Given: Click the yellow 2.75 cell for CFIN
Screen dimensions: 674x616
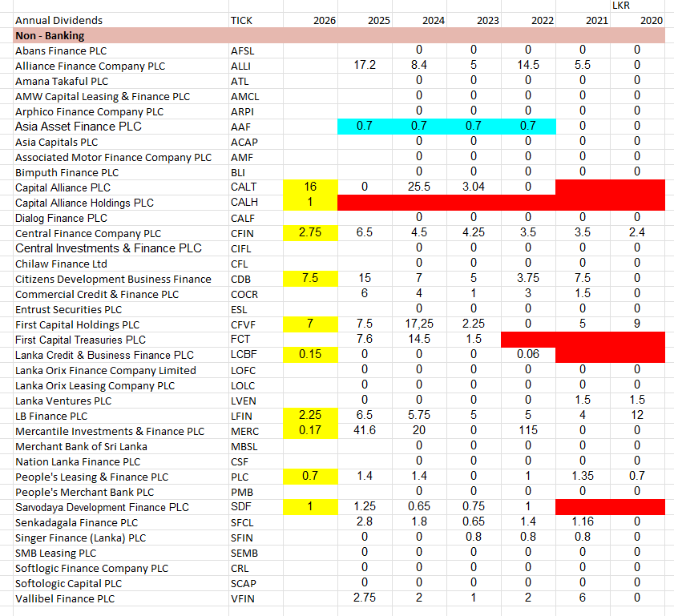Looking at the screenshot, I should pyautogui.click(x=311, y=232).
